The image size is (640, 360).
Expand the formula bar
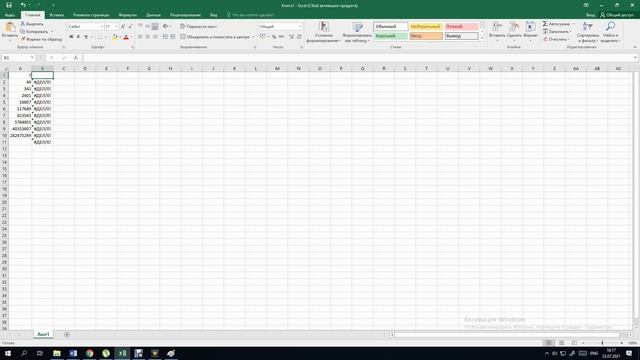click(636, 58)
